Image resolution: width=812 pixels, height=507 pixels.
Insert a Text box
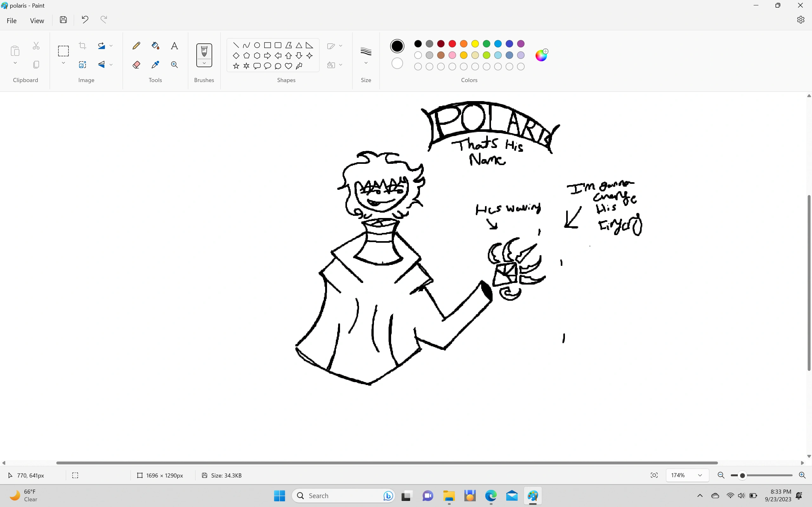[174, 46]
